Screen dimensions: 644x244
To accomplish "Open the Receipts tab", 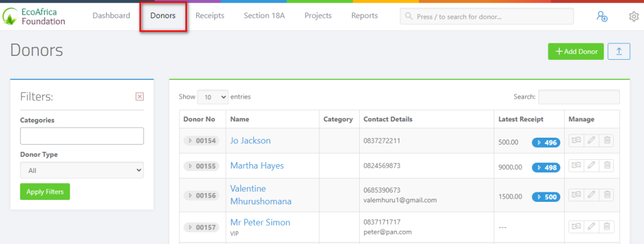I will click(x=210, y=16).
